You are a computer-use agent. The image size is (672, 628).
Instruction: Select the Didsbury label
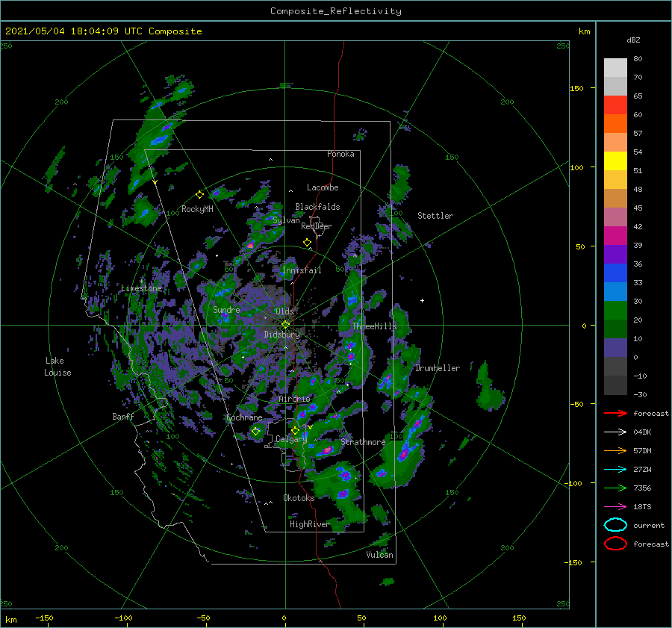(x=282, y=335)
